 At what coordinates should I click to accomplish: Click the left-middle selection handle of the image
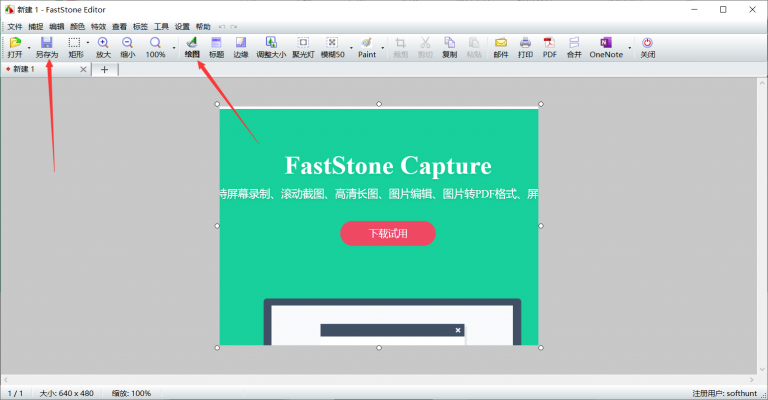[217, 226]
